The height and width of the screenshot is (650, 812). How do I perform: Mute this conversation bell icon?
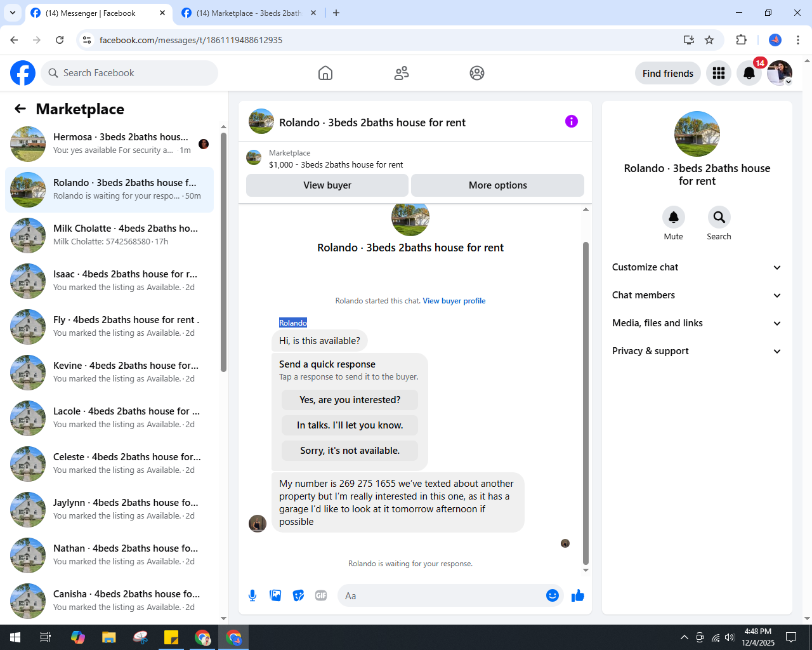(x=674, y=217)
